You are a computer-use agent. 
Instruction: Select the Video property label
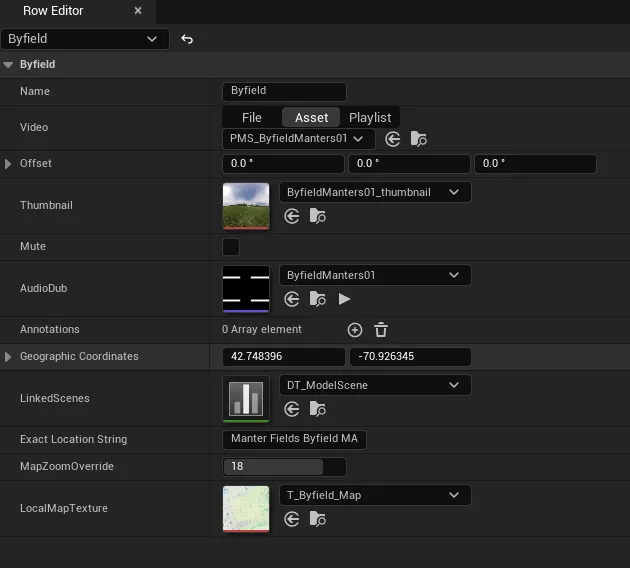[x=34, y=127]
